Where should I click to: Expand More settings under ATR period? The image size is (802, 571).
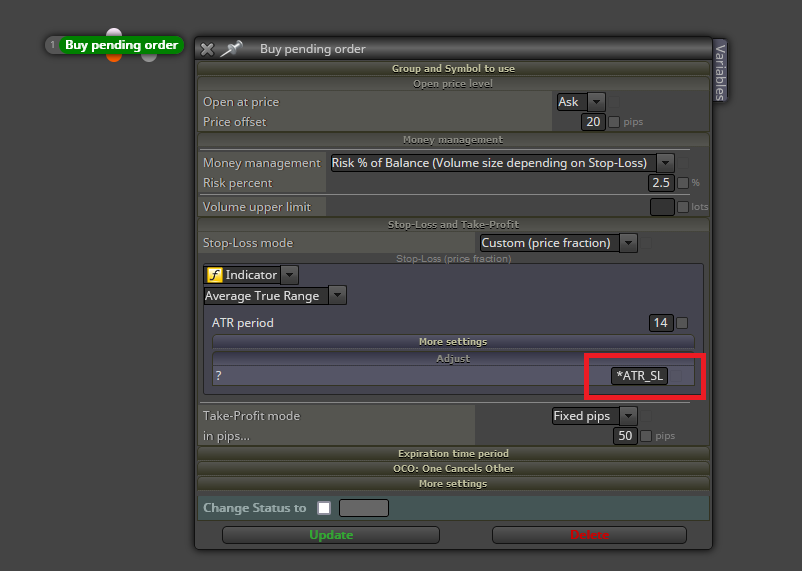click(x=453, y=342)
